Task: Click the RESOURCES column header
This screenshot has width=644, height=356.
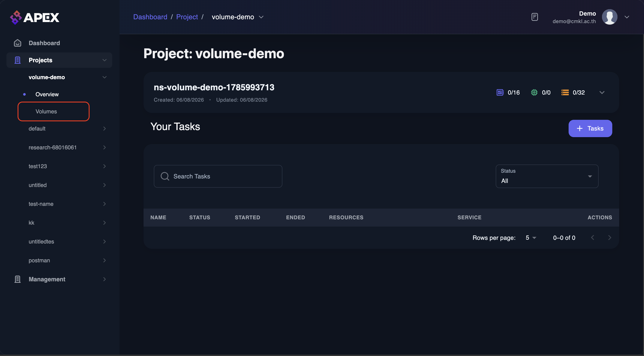Action: 346,217
